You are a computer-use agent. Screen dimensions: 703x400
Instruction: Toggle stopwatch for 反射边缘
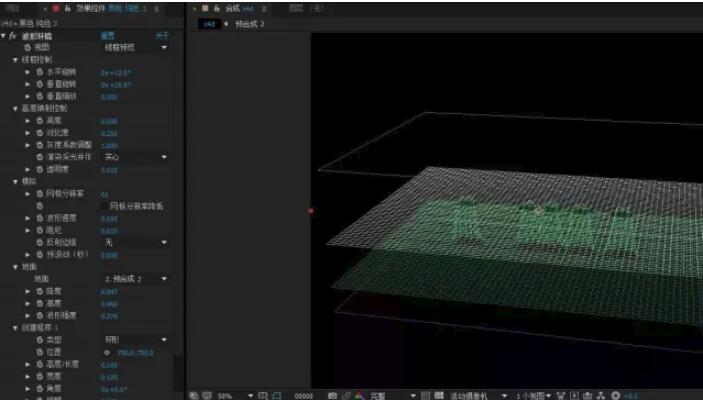pyautogui.click(x=40, y=242)
